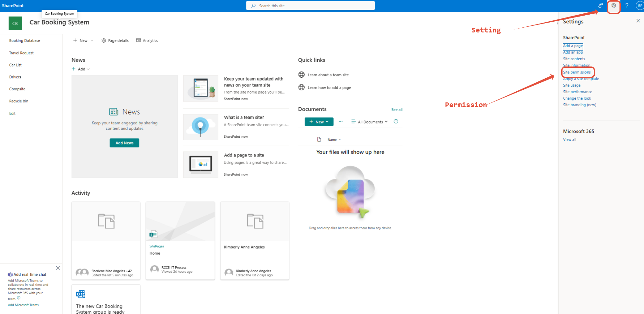Open the green New dropdown in Documents
The width and height of the screenshot is (644, 314).
319,122
